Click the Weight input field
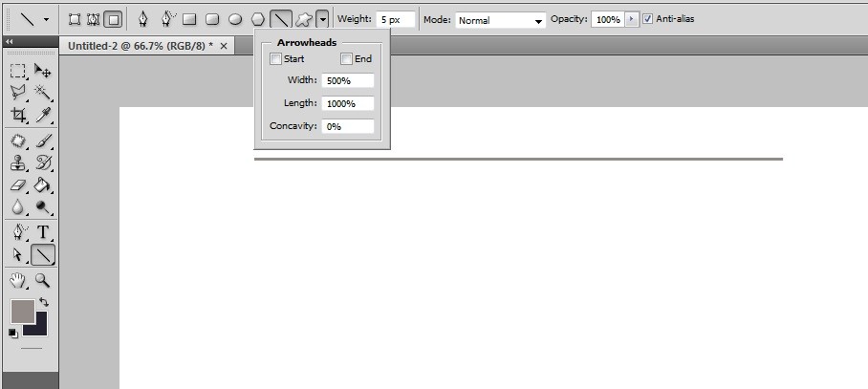This screenshot has height=389, width=868. [395, 19]
